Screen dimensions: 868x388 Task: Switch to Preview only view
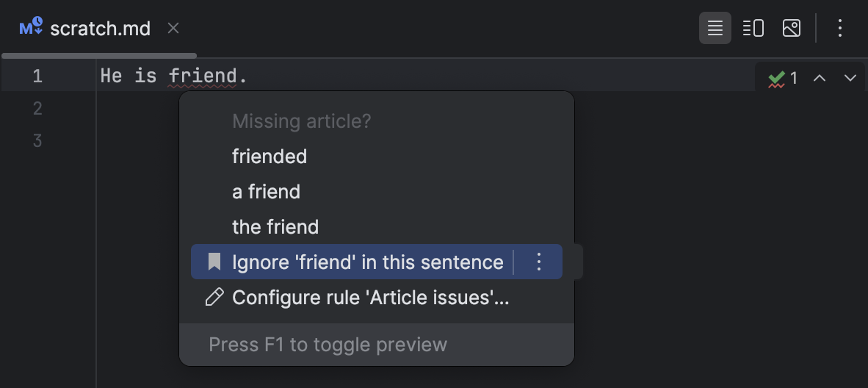pos(791,29)
